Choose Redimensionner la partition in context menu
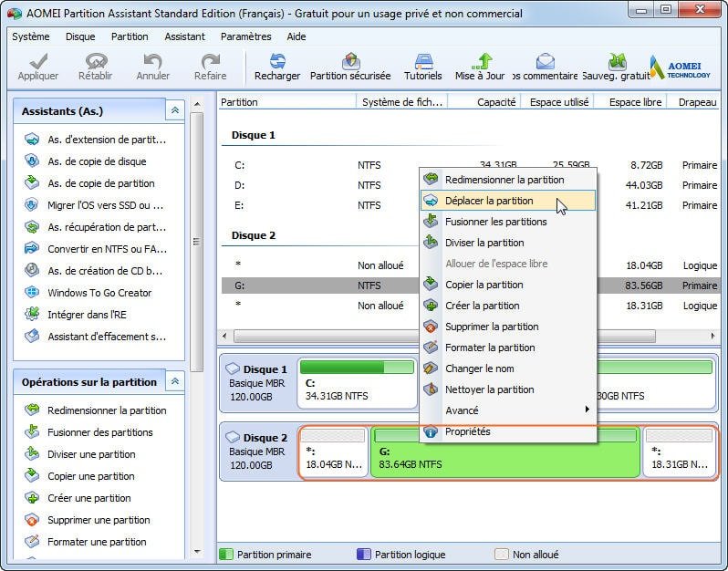728x571 pixels. click(508, 180)
